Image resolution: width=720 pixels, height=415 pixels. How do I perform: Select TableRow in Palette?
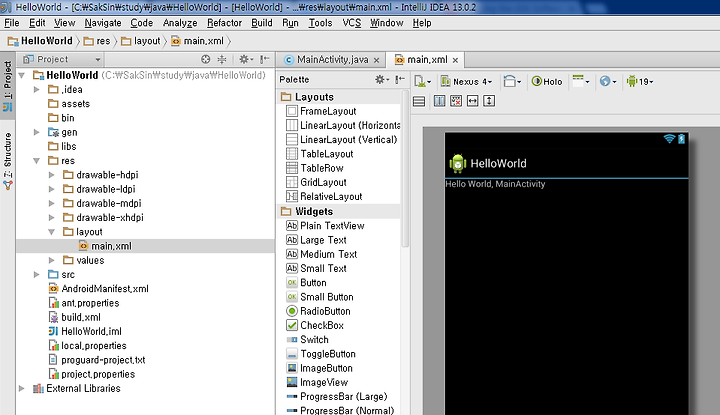pyautogui.click(x=315, y=168)
